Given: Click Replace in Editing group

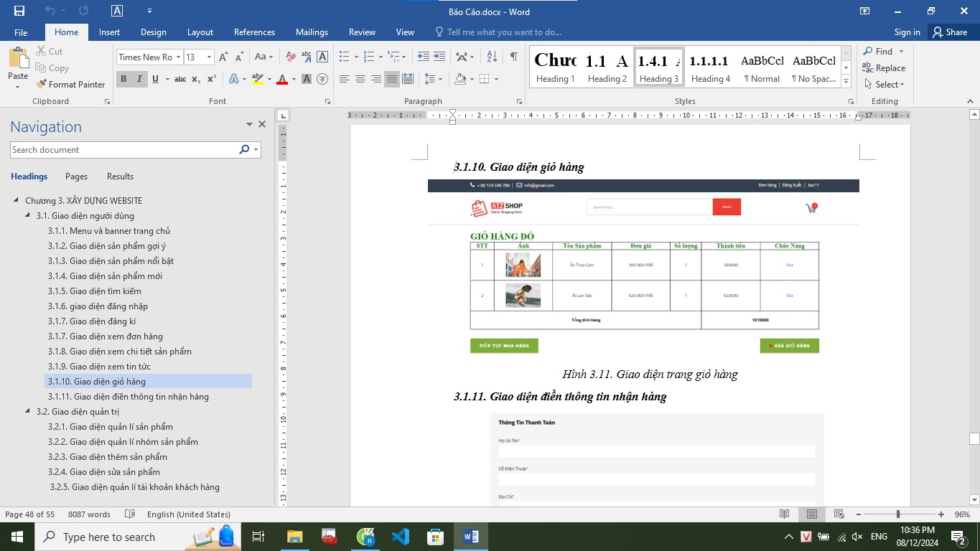Looking at the screenshot, I should [x=884, y=68].
